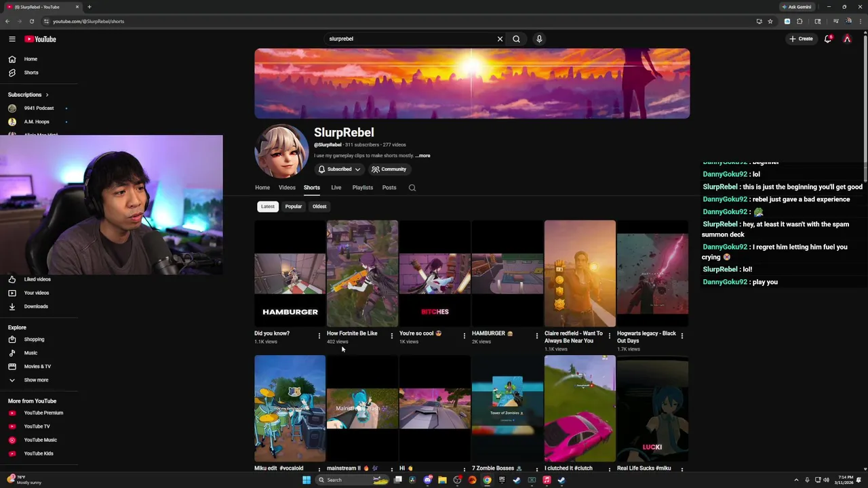868x488 pixels.
Task: Select the Latest sort chip
Action: click(268, 207)
